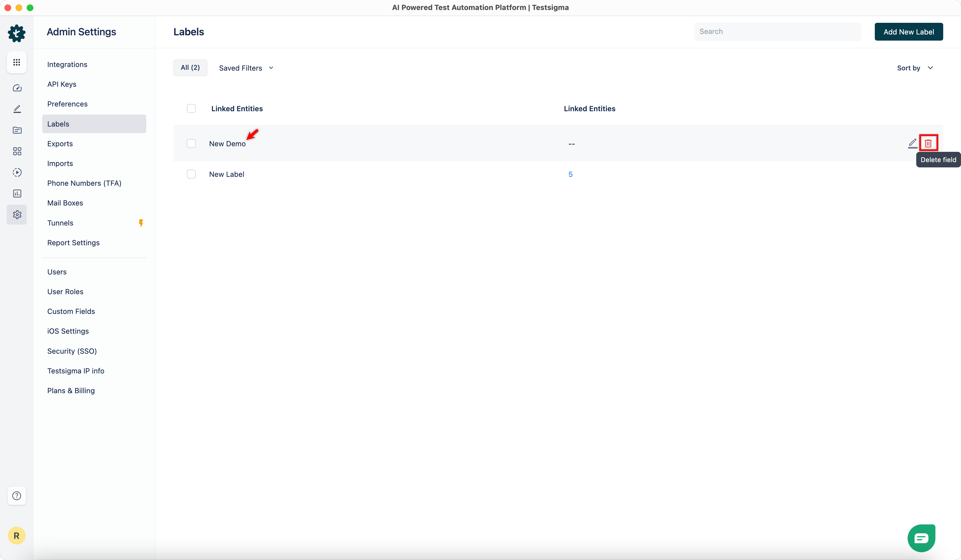The image size is (961, 560).
Task: Expand the Saved Filters dropdown
Action: tap(246, 68)
